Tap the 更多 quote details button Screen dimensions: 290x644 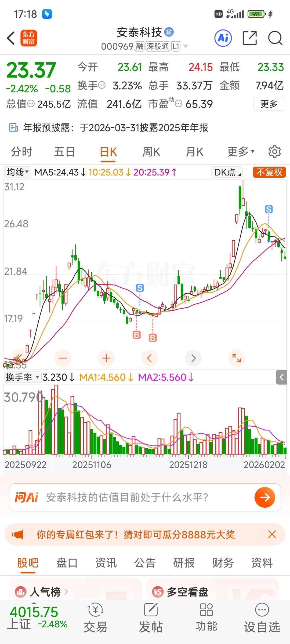coord(269,104)
